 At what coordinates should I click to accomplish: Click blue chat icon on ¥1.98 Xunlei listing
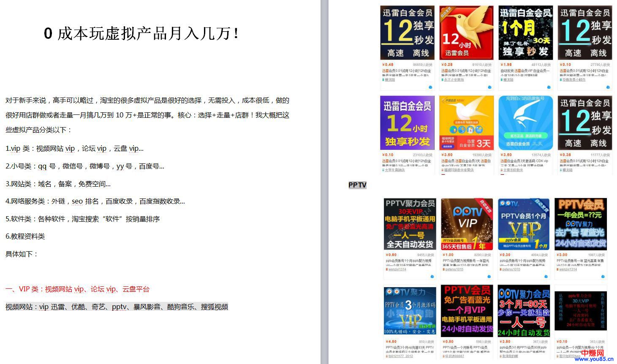pos(549,87)
